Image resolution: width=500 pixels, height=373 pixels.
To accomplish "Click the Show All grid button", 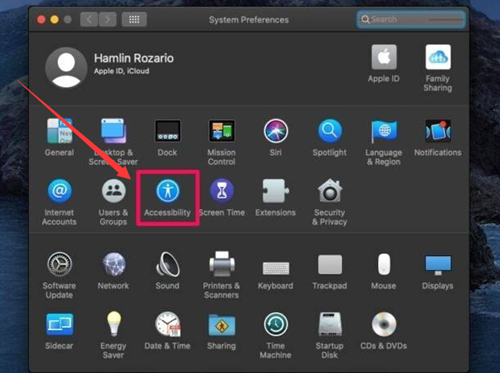I will point(134,19).
